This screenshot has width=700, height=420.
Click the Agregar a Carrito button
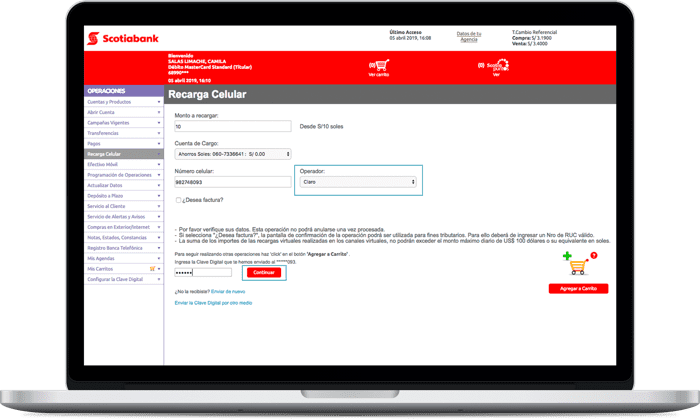click(578, 288)
